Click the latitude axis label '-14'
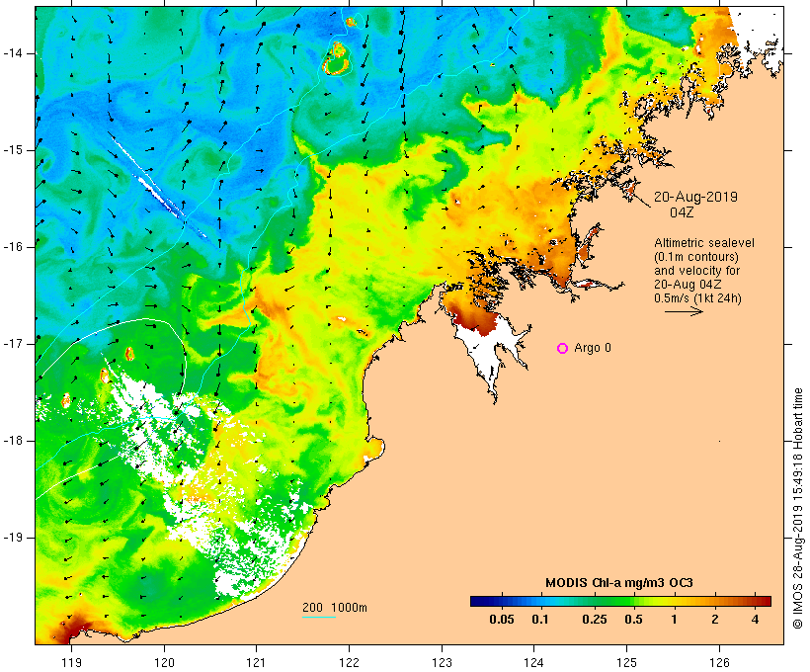This screenshot has height=672, width=810. (x=13, y=52)
